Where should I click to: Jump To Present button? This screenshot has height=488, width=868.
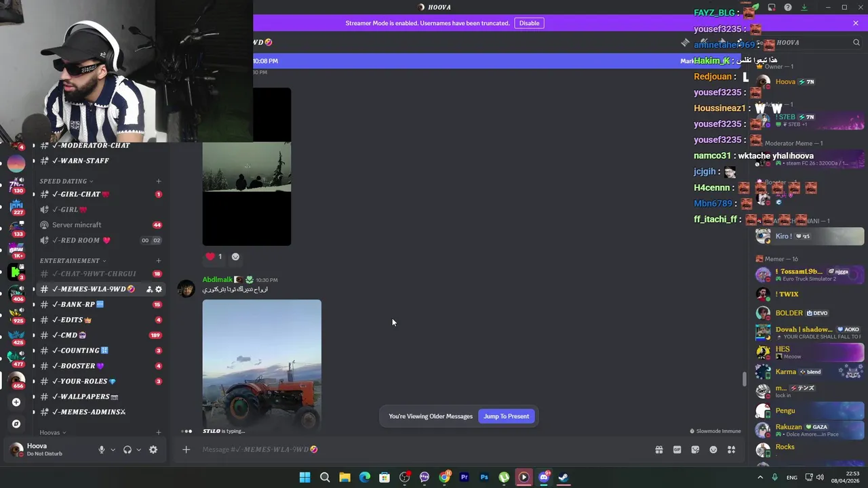coord(506,416)
